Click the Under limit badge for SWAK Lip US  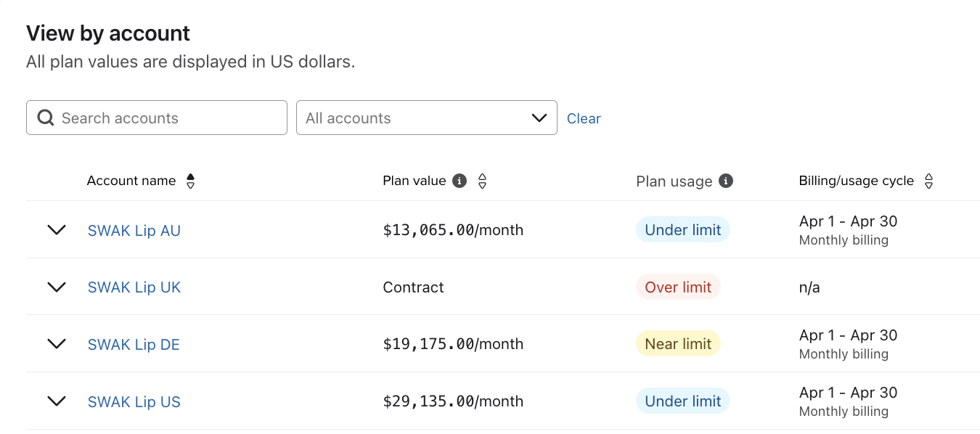682,401
